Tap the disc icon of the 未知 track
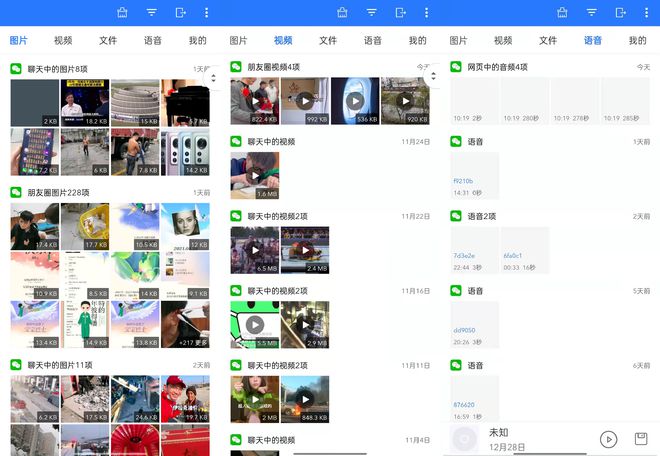The image size is (660, 456). 464,439
